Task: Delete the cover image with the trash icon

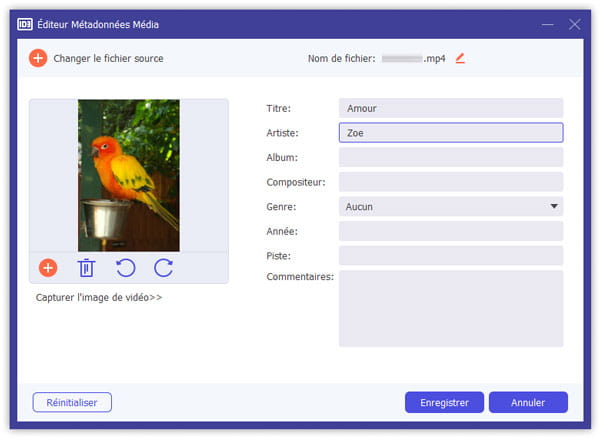Action: pyautogui.click(x=86, y=267)
